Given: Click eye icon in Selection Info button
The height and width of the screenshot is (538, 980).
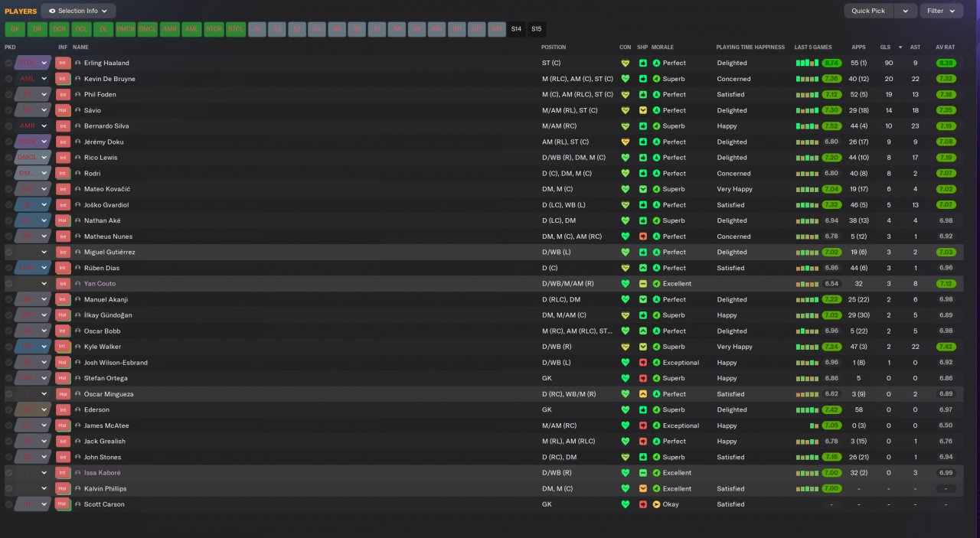Looking at the screenshot, I should (x=52, y=11).
